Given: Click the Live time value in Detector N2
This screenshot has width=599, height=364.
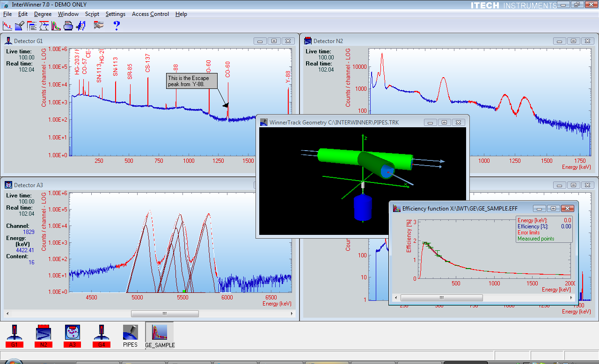Looking at the screenshot, I should 326,58.
